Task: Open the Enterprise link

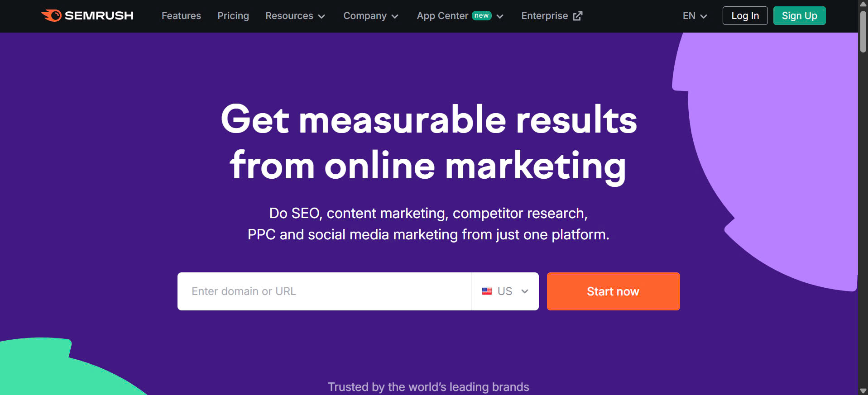Action: pos(544,16)
